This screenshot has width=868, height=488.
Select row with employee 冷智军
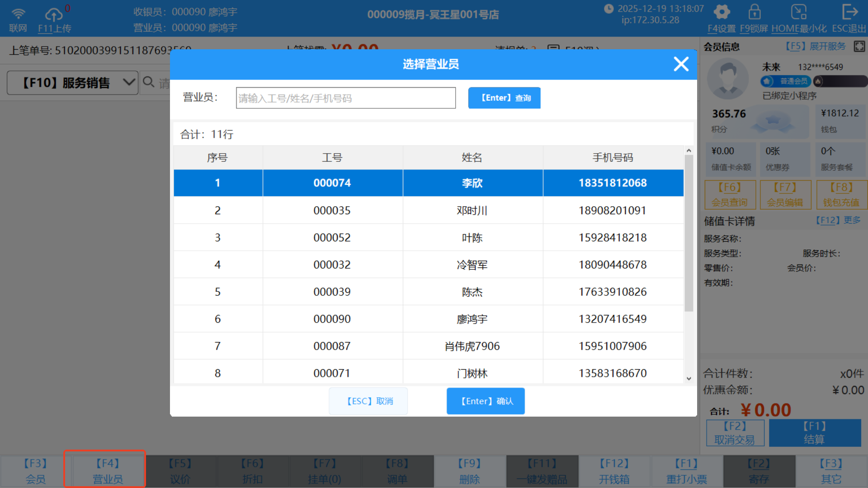tap(429, 265)
